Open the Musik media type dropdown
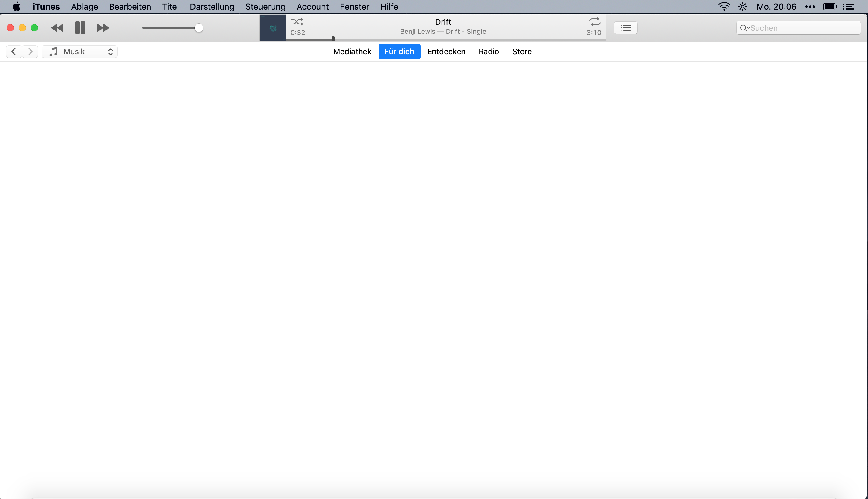Viewport: 868px width, 499px height. pyautogui.click(x=80, y=52)
